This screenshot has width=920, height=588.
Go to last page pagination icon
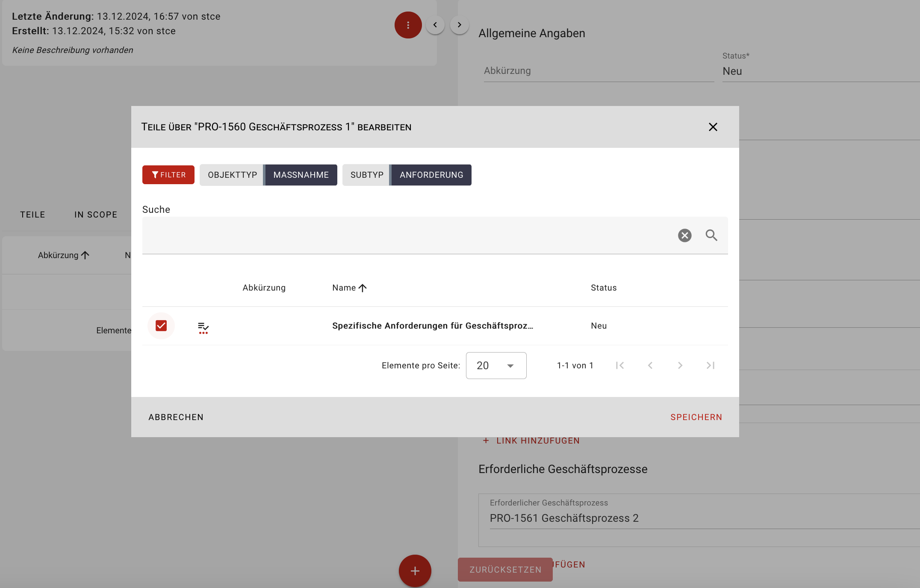pyautogui.click(x=710, y=365)
